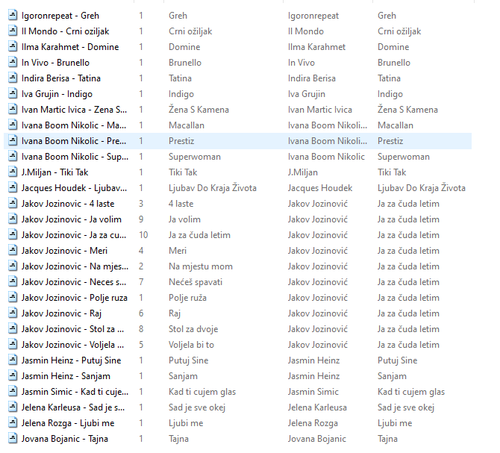The height and width of the screenshot is (453, 500).
Task: Click the Kad ti cujem glas title
Action: tap(202, 391)
